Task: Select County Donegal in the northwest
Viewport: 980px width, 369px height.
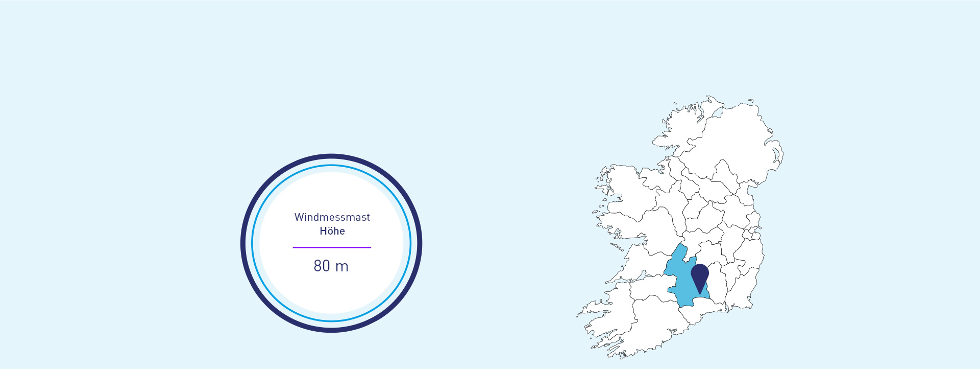Action: (x=684, y=128)
